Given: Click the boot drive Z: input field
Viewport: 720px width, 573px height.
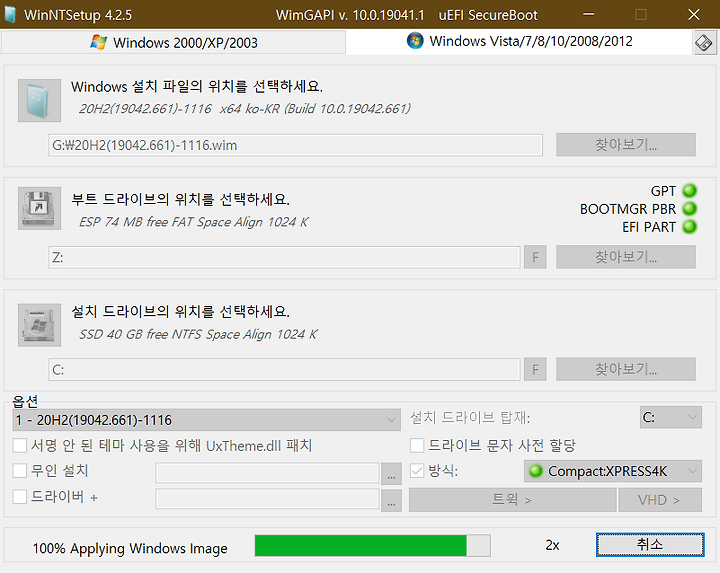Looking at the screenshot, I should tap(284, 257).
